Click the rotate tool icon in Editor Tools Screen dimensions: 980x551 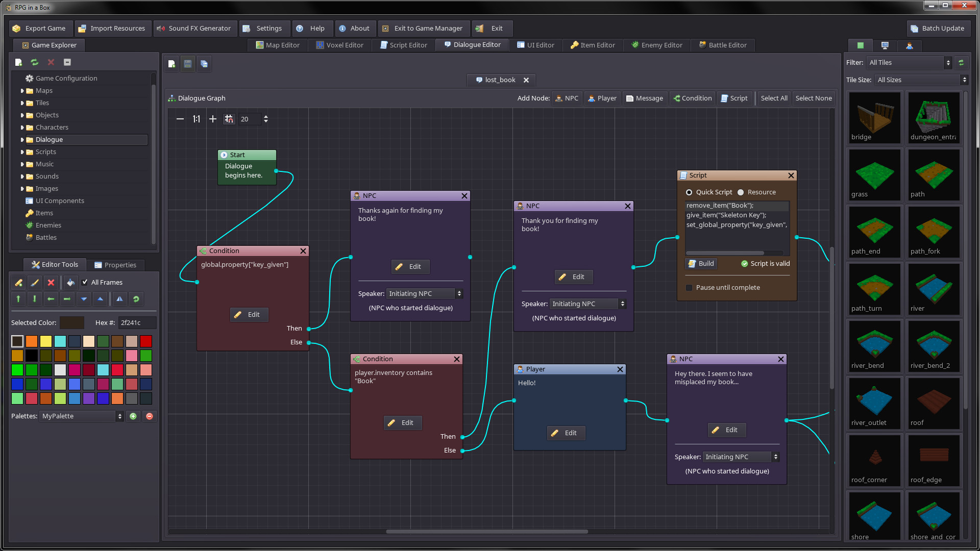[136, 299]
